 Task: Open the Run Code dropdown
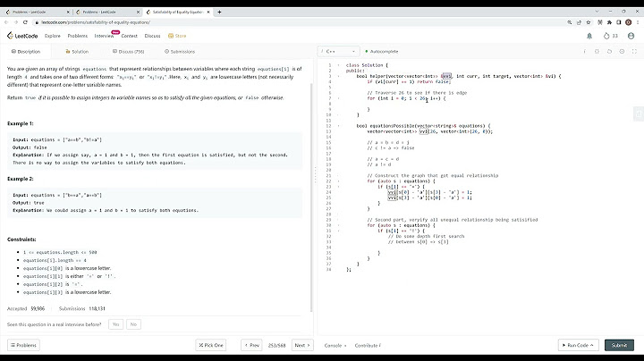click(578, 345)
